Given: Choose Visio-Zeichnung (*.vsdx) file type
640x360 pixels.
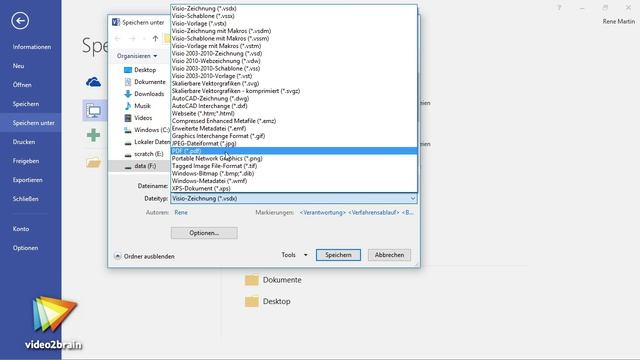Looking at the screenshot, I should pos(294,8).
